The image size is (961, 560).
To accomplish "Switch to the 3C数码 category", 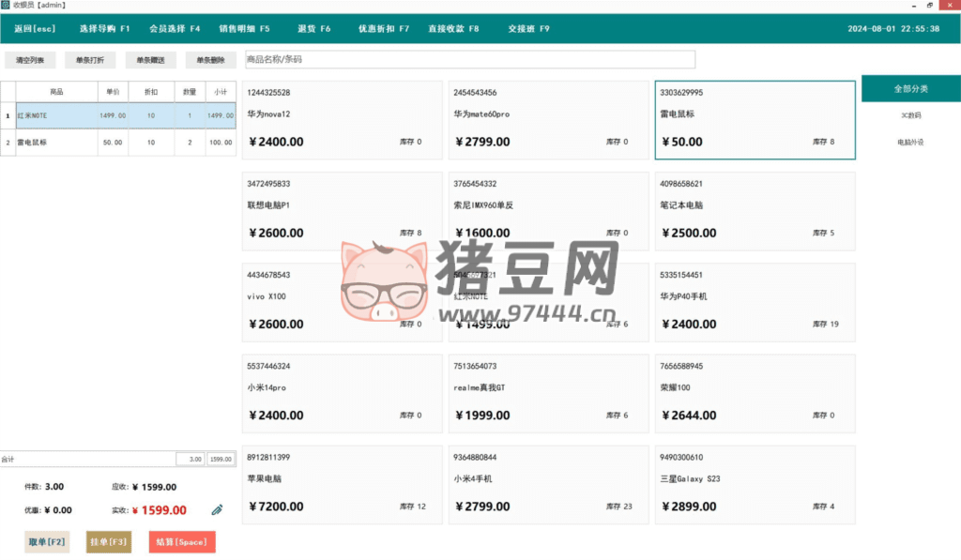I will [910, 115].
